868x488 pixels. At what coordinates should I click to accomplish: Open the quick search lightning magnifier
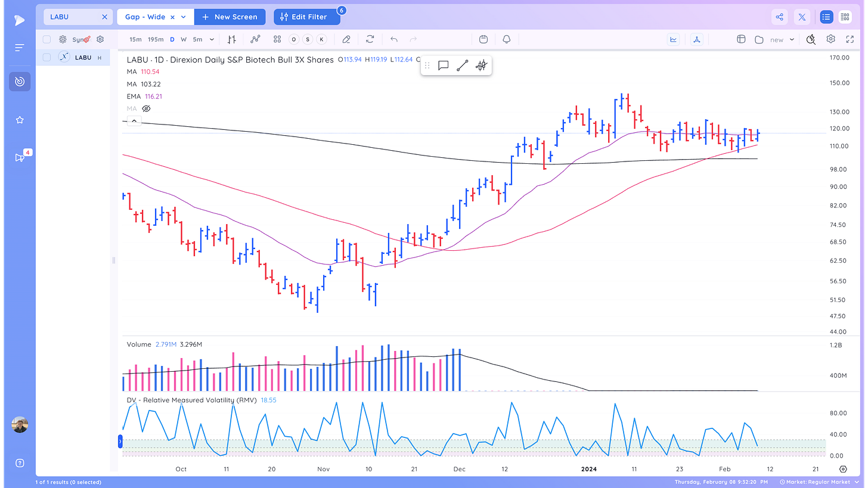(811, 39)
